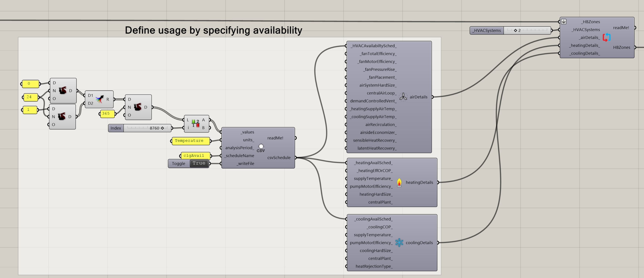Click the Merge component colorful arrow icon

pos(99,99)
